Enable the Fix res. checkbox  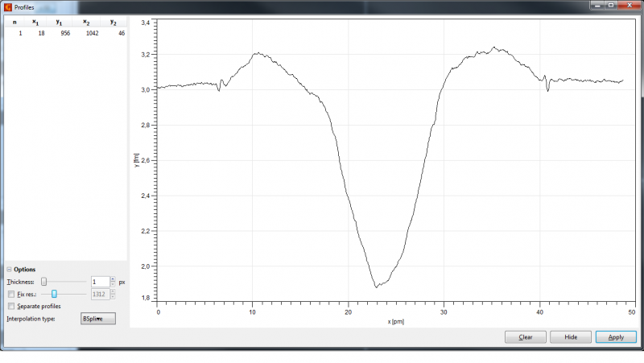pos(10,295)
